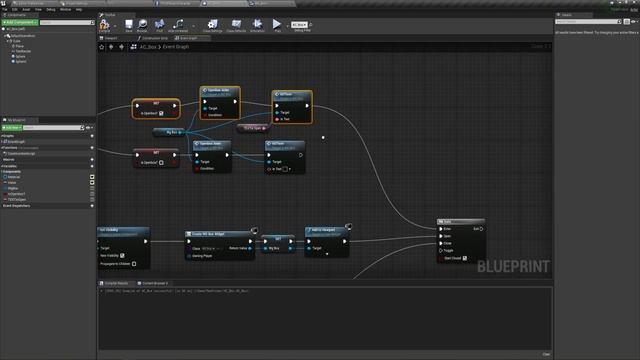
Task: Save the blueprint using the Save icon
Action: (129, 24)
